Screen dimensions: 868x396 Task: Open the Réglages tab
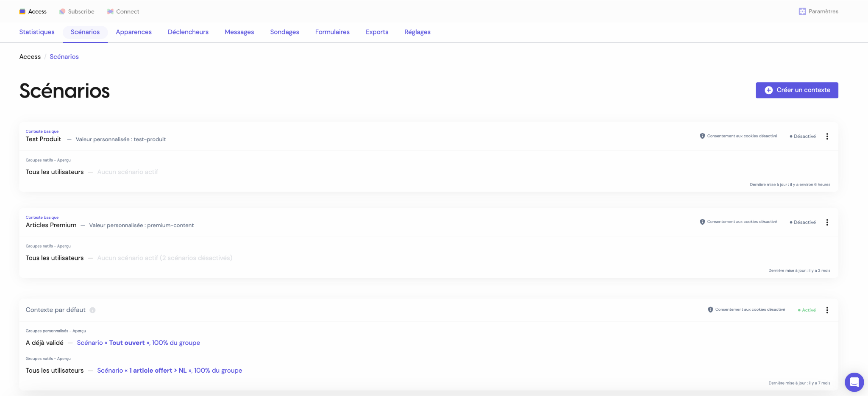pyautogui.click(x=417, y=32)
